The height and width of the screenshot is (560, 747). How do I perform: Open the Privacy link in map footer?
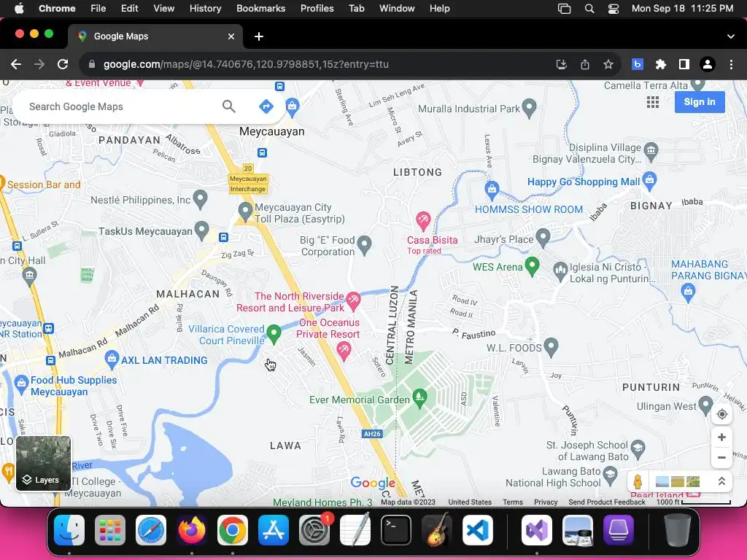[546, 502]
